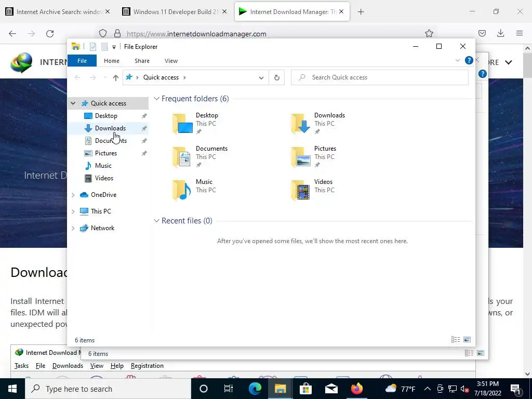Open the address bar history dropdown

point(261,77)
